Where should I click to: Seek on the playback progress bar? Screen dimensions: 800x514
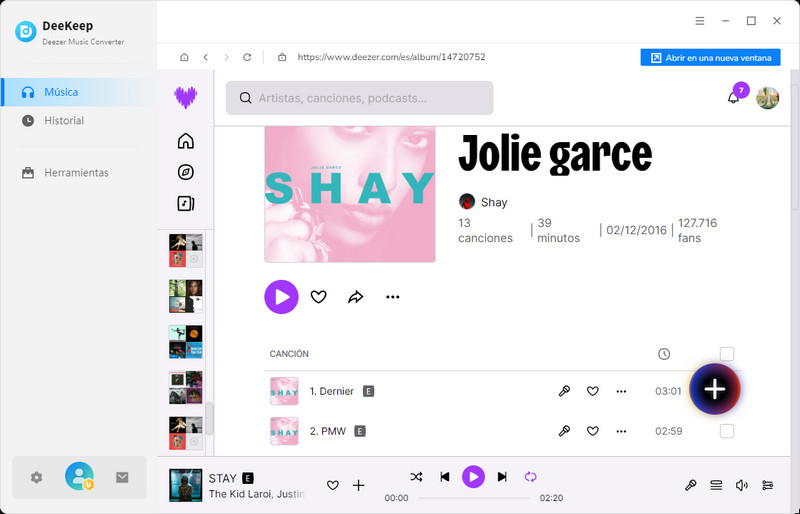[473, 498]
